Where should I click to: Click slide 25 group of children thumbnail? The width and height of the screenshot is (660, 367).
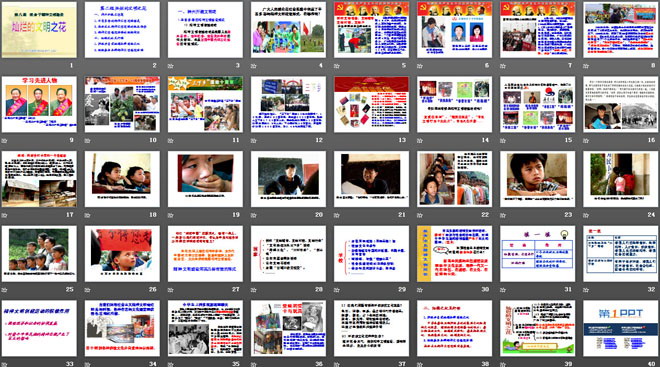(39, 253)
